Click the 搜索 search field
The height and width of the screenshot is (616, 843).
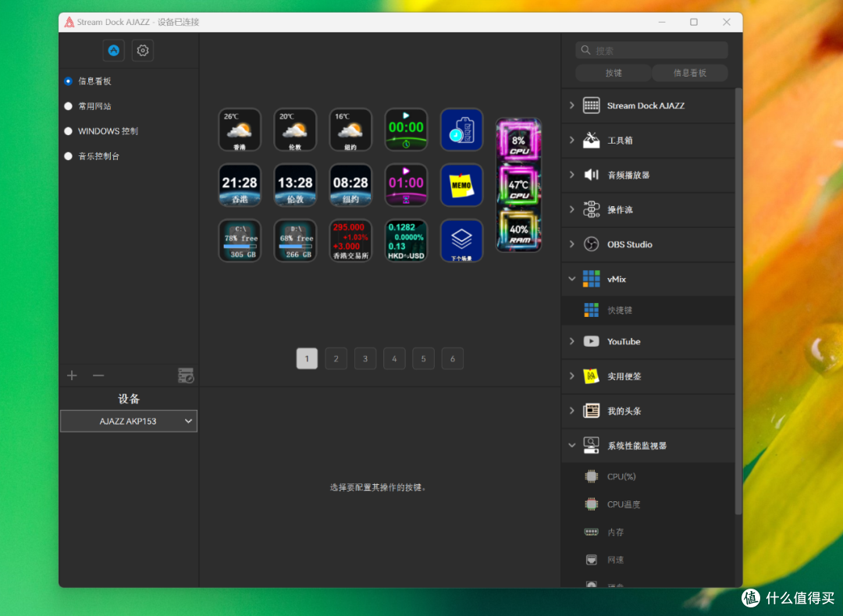point(652,50)
